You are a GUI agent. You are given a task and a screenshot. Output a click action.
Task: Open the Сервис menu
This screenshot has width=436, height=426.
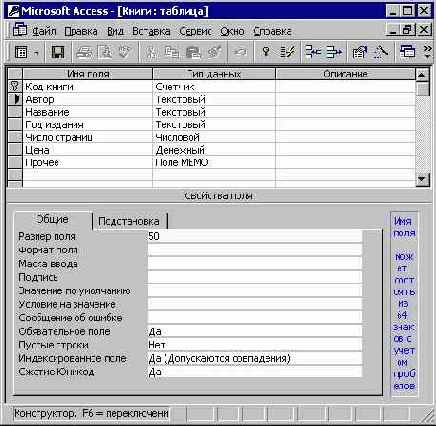point(195,31)
